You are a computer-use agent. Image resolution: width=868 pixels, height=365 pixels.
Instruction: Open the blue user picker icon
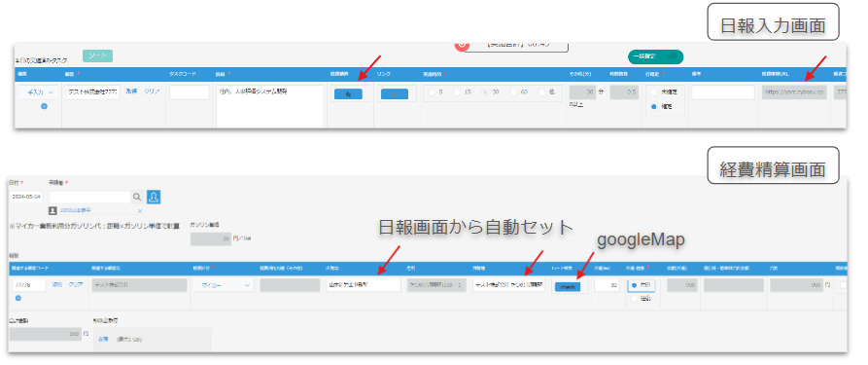[154, 197]
